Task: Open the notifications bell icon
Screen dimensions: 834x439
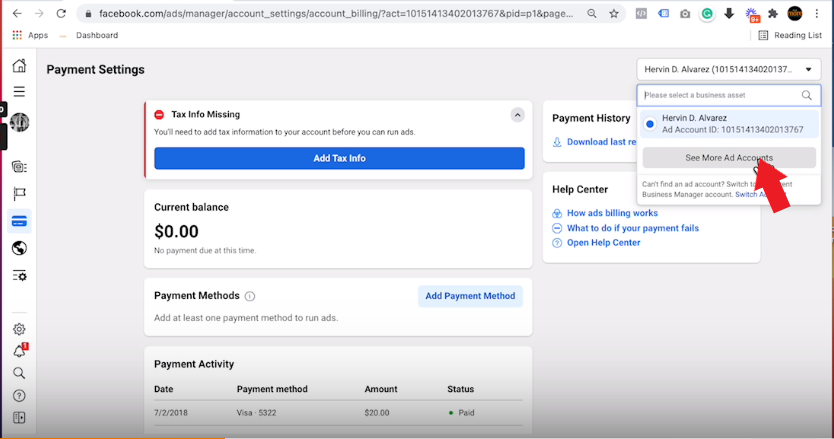Action: click(19, 351)
